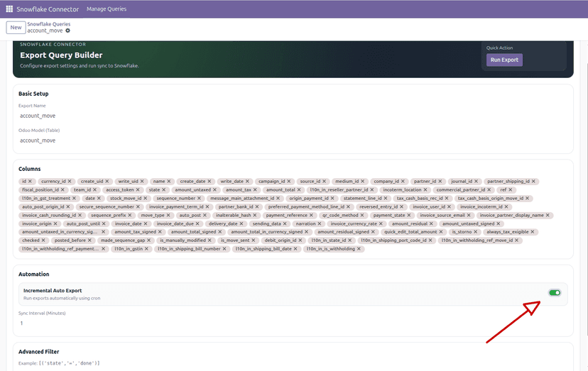This screenshot has width=588, height=371.
Task: Edit the Odoo Model (Table) field
Action: [293, 140]
